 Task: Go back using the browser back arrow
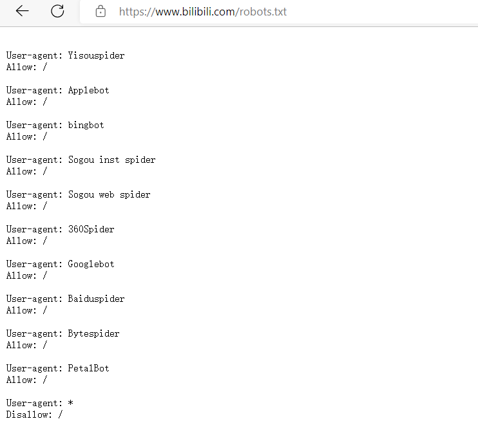pyautogui.click(x=23, y=12)
